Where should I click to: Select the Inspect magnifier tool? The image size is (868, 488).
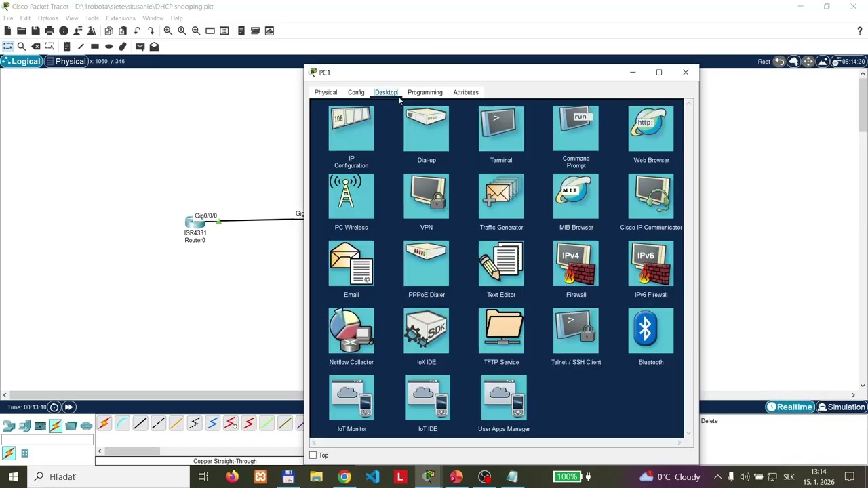tap(22, 47)
